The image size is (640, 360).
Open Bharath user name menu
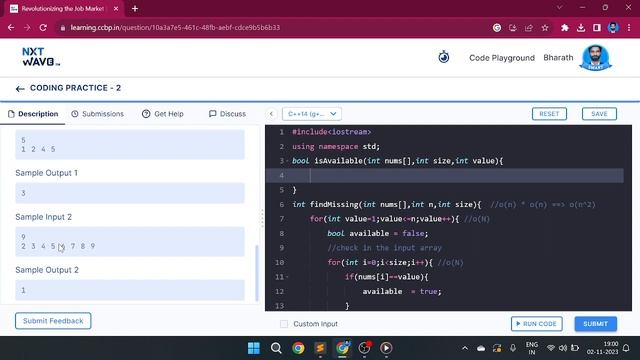coord(558,58)
